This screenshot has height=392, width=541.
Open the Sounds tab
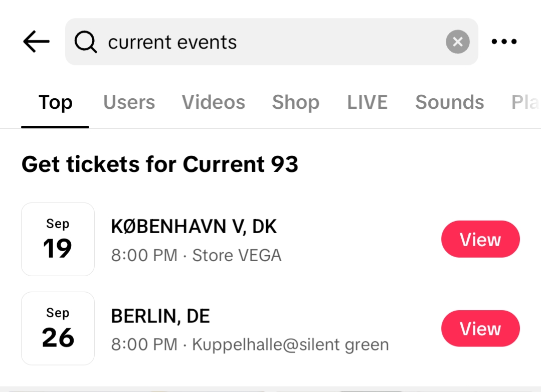pos(449,102)
